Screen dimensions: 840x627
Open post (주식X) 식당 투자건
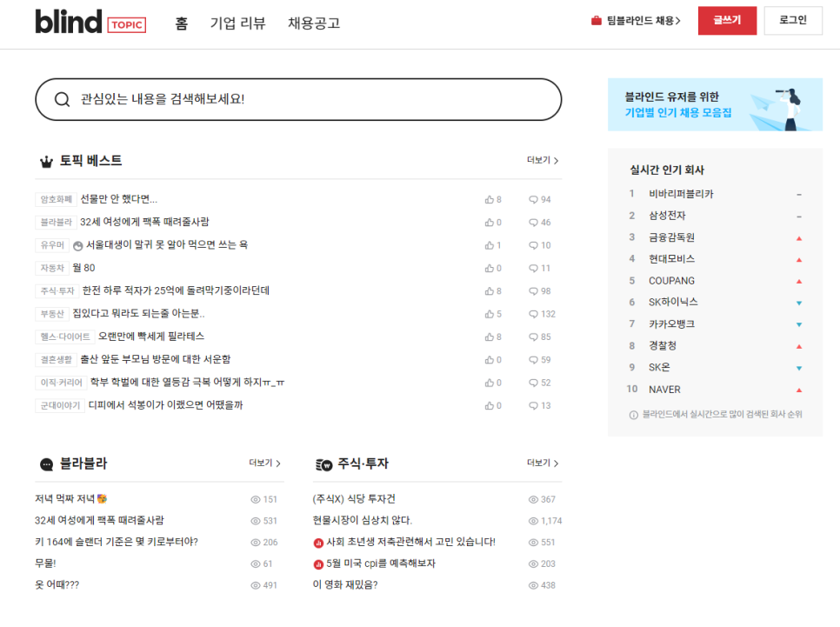(354, 499)
